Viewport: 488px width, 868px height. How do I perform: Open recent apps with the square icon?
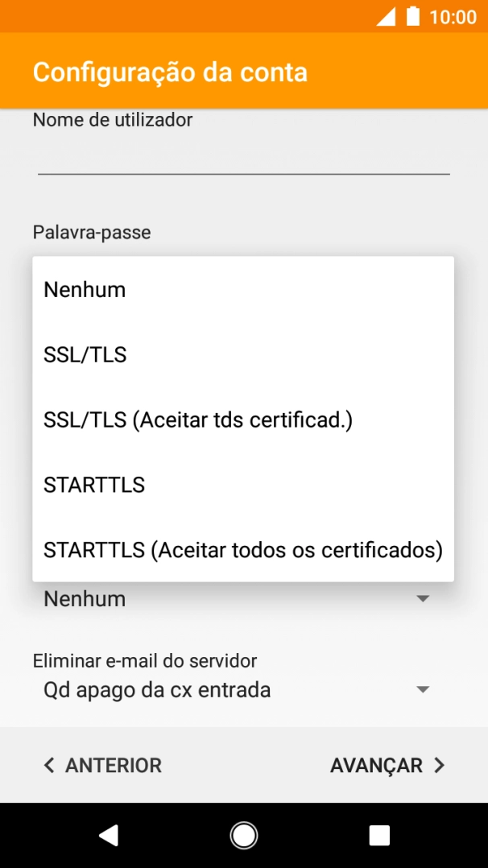click(x=378, y=835)
